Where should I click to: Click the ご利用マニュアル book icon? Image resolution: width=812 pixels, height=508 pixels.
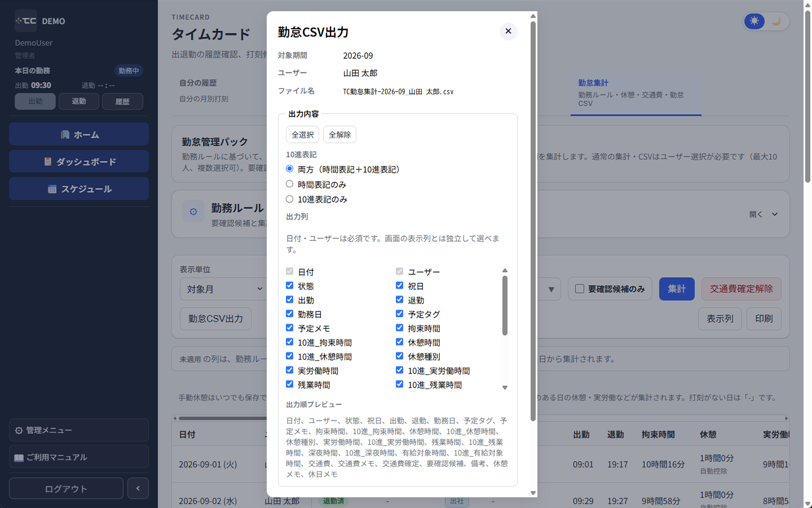click(19, 458)
